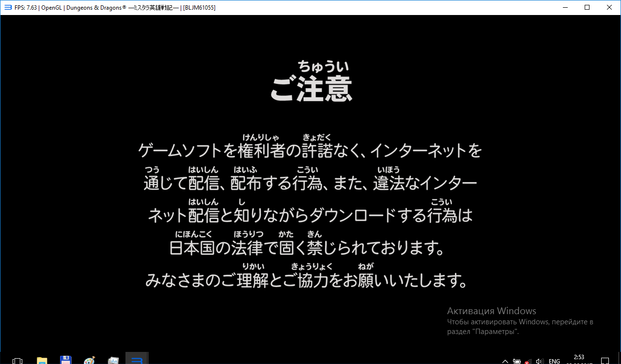This screenshot has height=364, width=621.
Task: Open the volume control in the tray
Action: (x=539, y=361)
